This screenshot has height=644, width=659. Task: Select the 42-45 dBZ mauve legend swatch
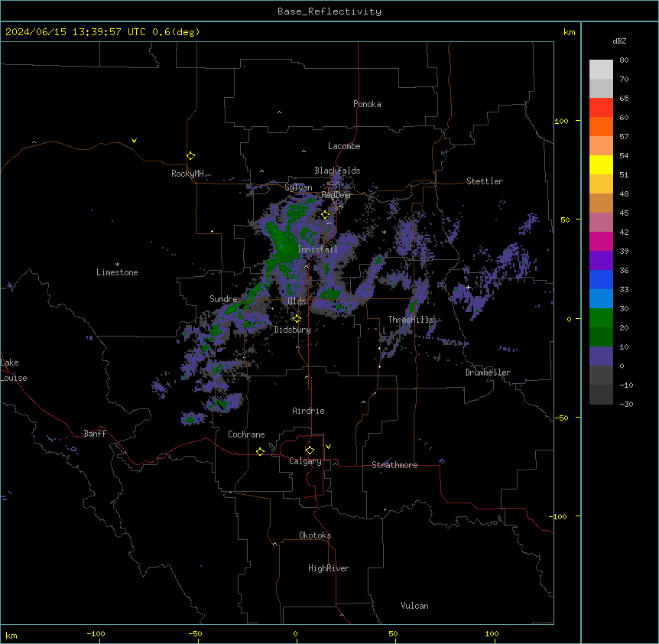(x=601, y=223)
